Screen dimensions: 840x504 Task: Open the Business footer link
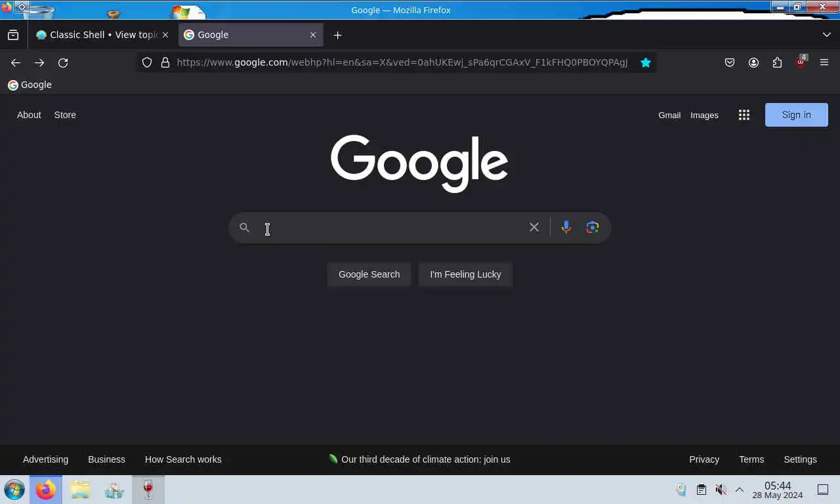point(106,459)
